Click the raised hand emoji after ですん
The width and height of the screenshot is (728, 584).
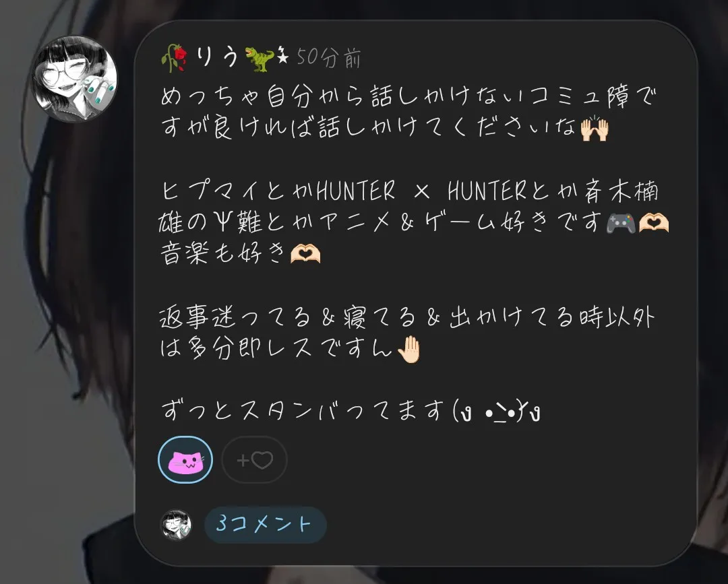pos(409,349)
